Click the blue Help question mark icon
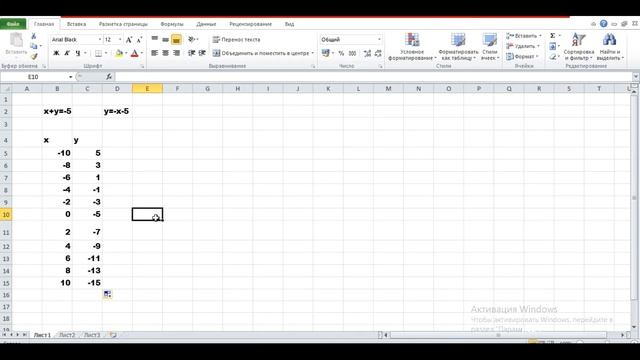Screen dimensions: 640x360 click(604, 24)
